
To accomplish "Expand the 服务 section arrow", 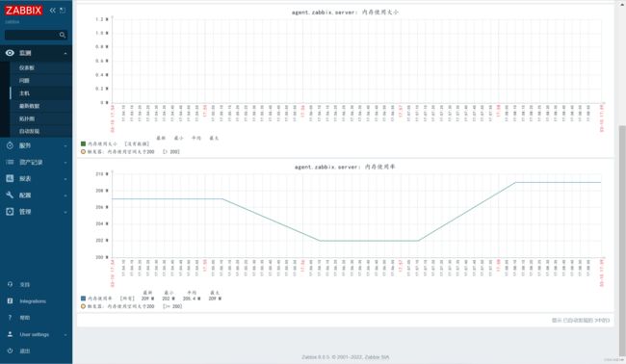I will pos(65,146).
